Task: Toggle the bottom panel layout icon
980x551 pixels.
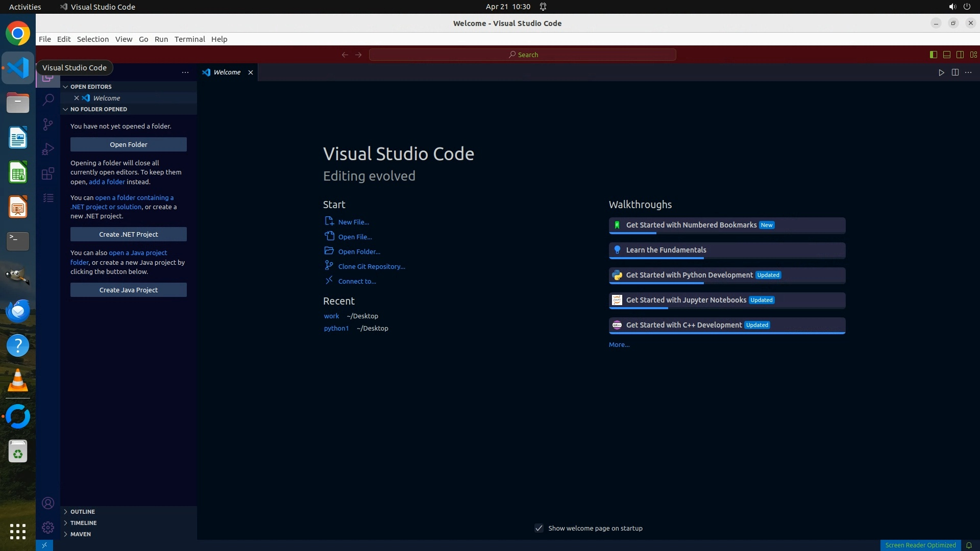Action: [947, 55]
